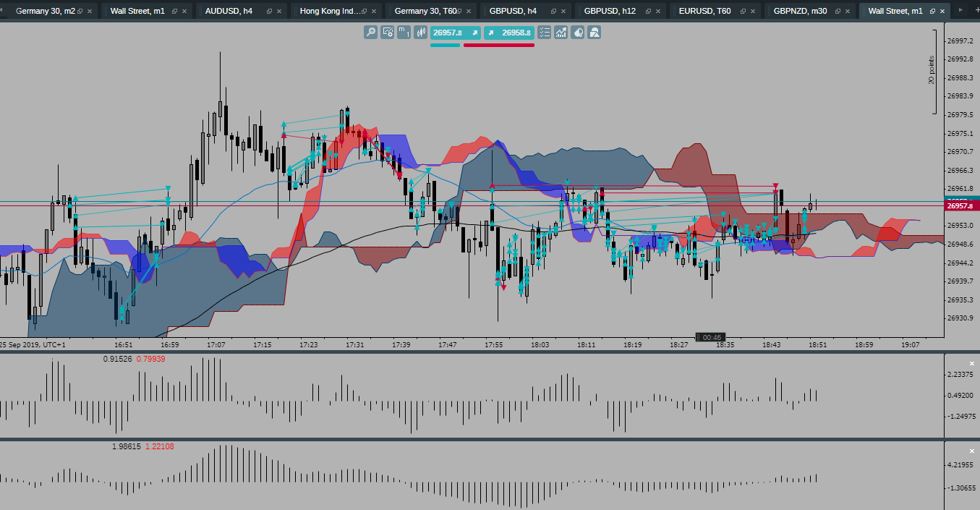The image size is (980, 510).
Task: Detach the AUDUSD, h4 chart tab
Action: [x=269, y=12]
